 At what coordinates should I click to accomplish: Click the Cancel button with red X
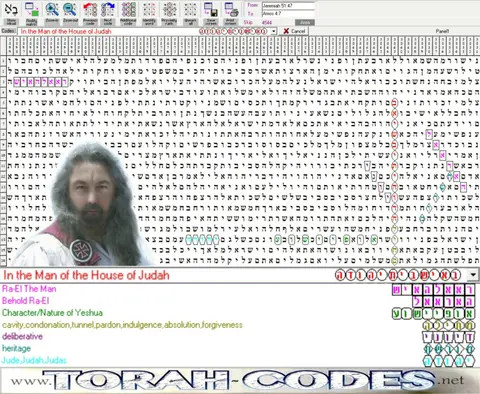coord(294,31)
